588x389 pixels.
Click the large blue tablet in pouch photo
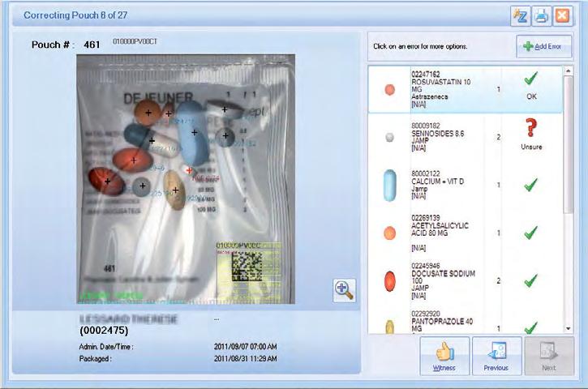tap(192, 133)
